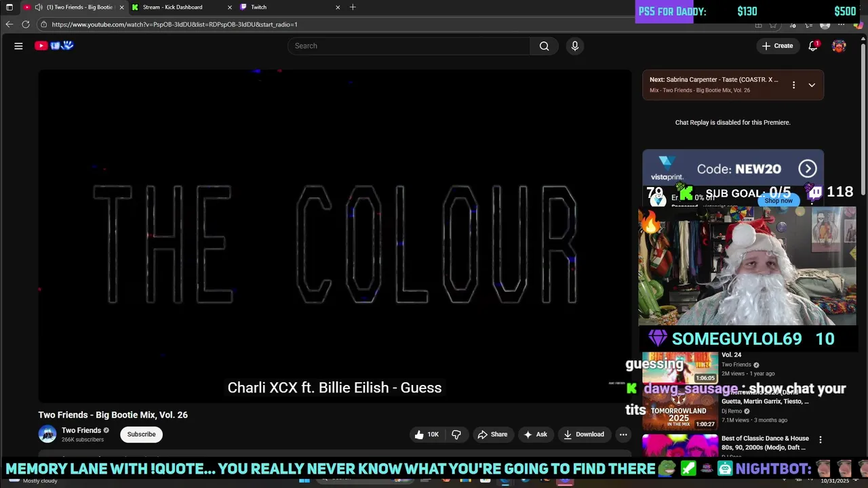Subscribe to Two Friends channel
The image size is (868, 488).
[x=142, y=434]
